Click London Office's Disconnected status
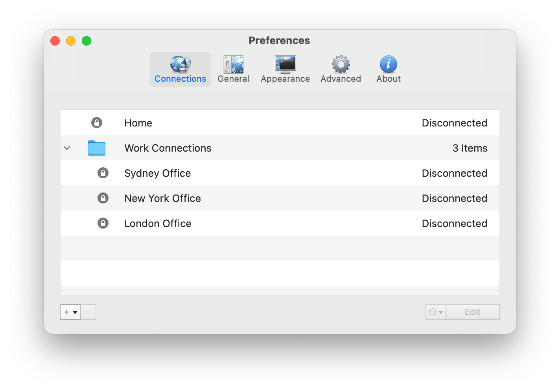Image resolution: width=560 pixels, height=392 pixels. point(455,223)
